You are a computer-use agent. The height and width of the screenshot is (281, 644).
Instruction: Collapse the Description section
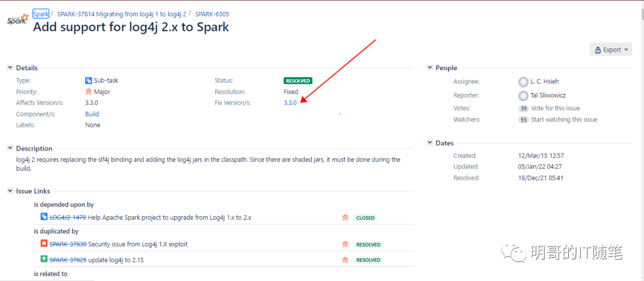point(10,148)
